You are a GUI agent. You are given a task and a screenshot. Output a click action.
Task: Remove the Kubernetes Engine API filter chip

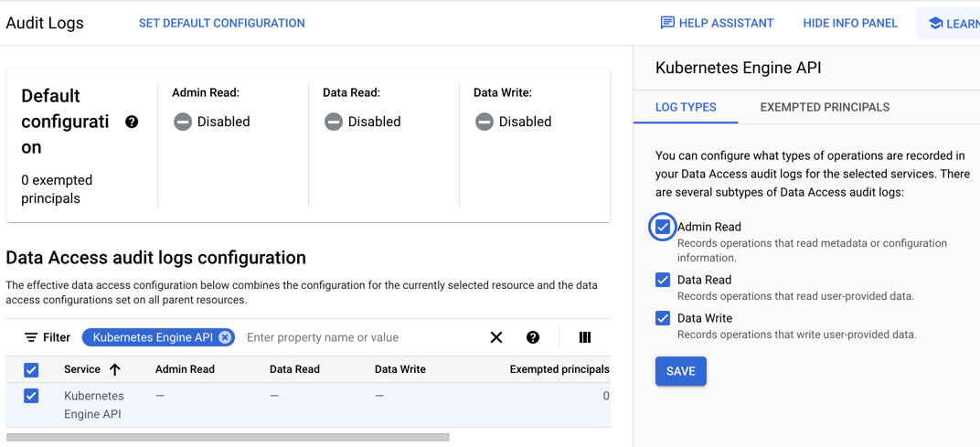pos(225,337)
